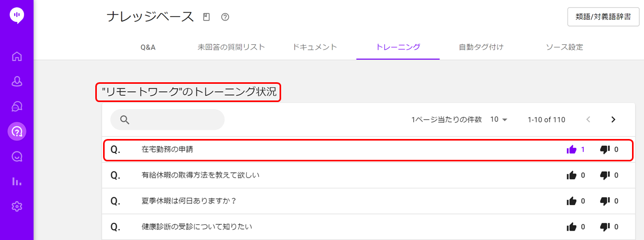
Task: Open the chat support agent sidebar icon
Action: tap(17, 106)
